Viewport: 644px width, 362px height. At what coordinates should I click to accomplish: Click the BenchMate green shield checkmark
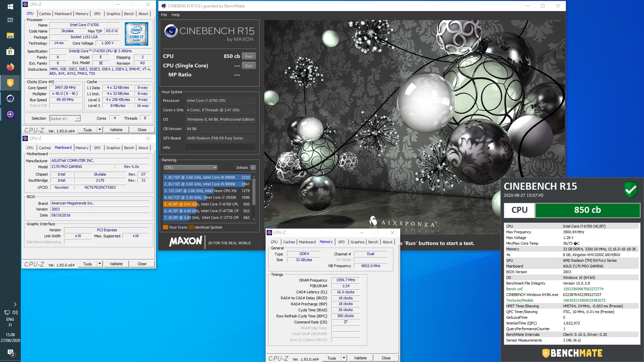click(631, 190)
